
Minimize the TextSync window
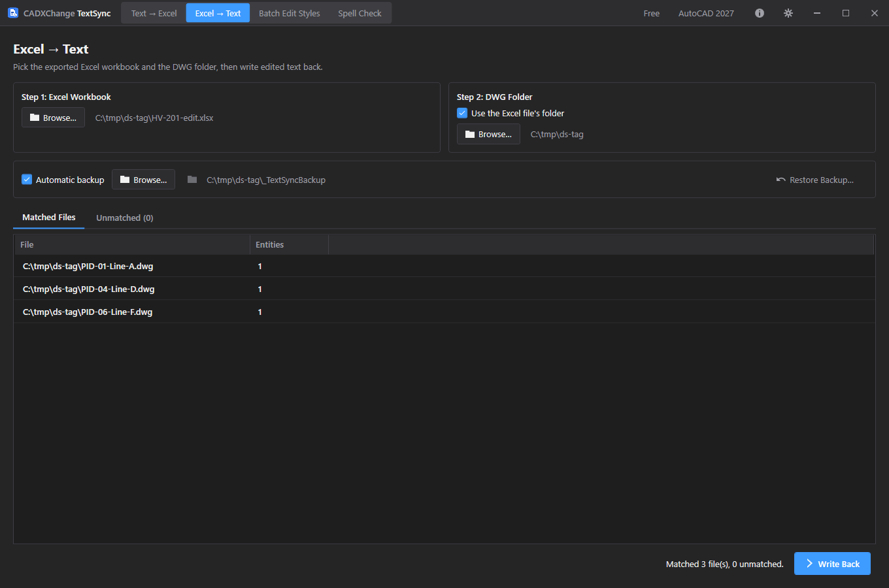817,13
